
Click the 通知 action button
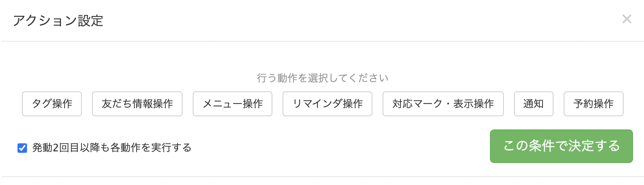pos(534,104)
